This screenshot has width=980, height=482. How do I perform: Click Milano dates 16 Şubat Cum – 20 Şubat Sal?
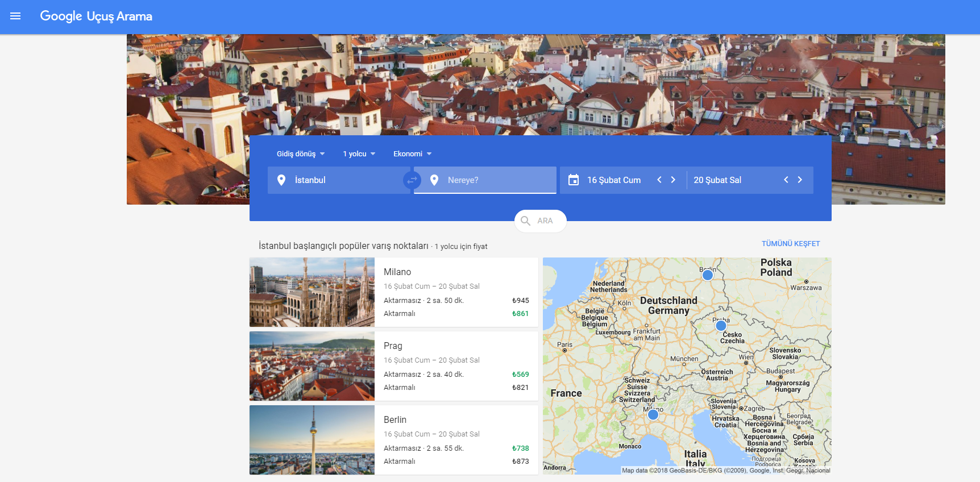point(431,286)
